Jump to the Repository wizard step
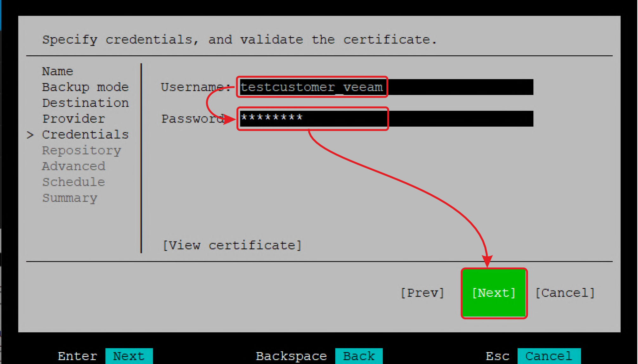The height and width of the screenshot is (364, 638). click(x=81, y=150)
